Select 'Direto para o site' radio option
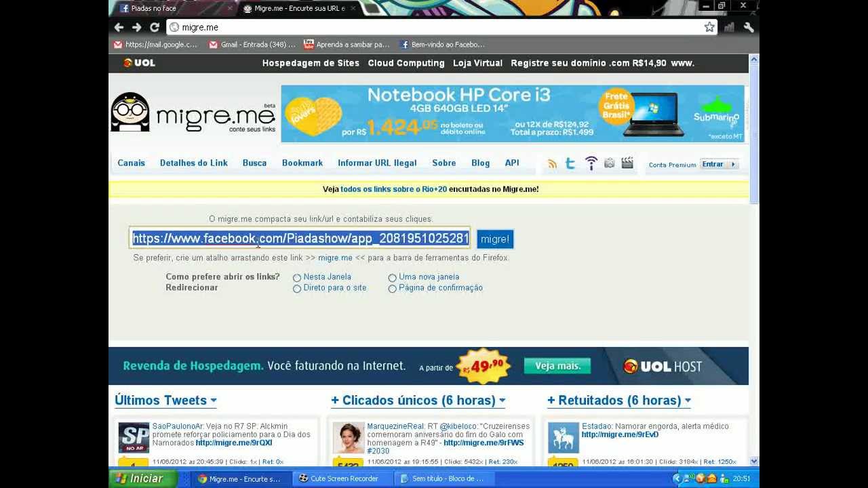The width and height of the screenshot is (868, 488). (297, 288)
